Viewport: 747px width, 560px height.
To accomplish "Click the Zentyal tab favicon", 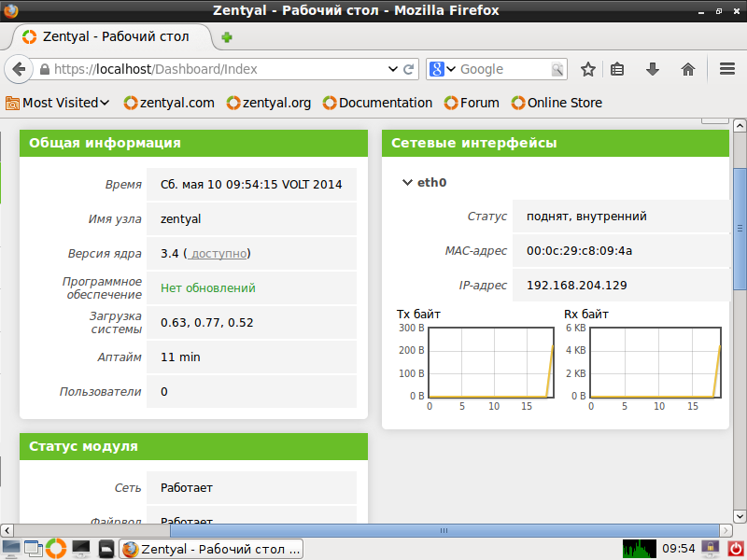I will [x=30, y=36].
